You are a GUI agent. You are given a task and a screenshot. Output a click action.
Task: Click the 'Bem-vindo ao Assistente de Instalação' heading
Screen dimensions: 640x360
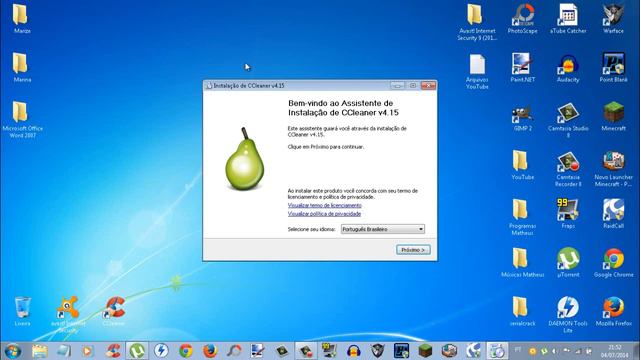click(x=343, y=108)
